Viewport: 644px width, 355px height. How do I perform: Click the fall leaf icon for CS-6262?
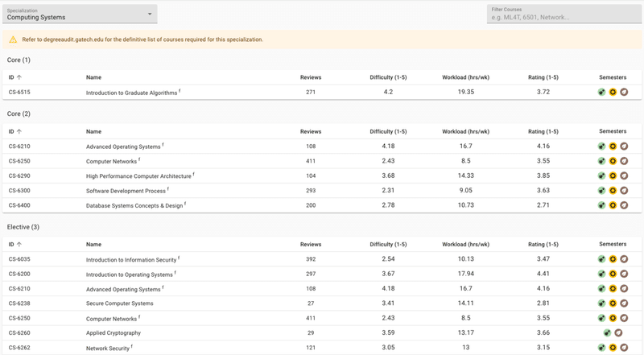tap(624, 348)
